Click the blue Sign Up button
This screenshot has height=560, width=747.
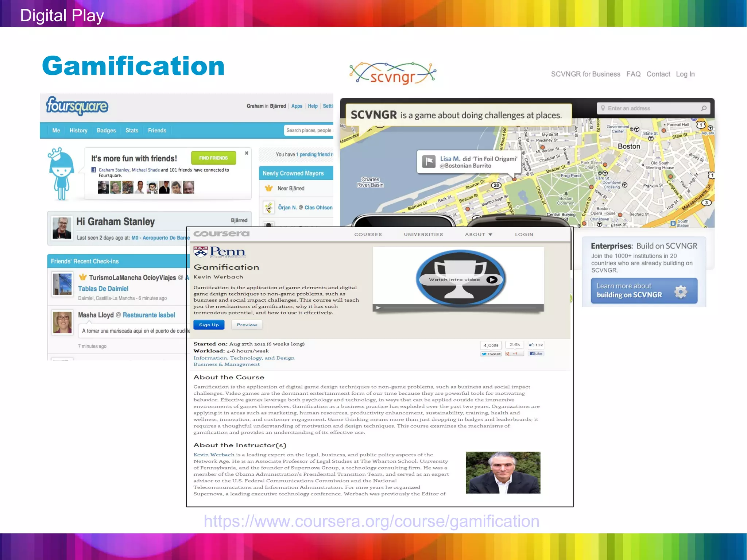click(x=209, y=325)
